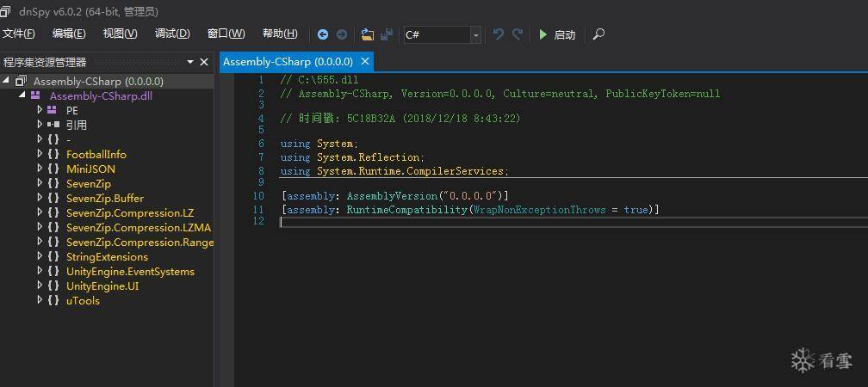This screenshot has height=387, width=868.
Task: Navigate forward with the grey arrow
Action: [342, 34]
